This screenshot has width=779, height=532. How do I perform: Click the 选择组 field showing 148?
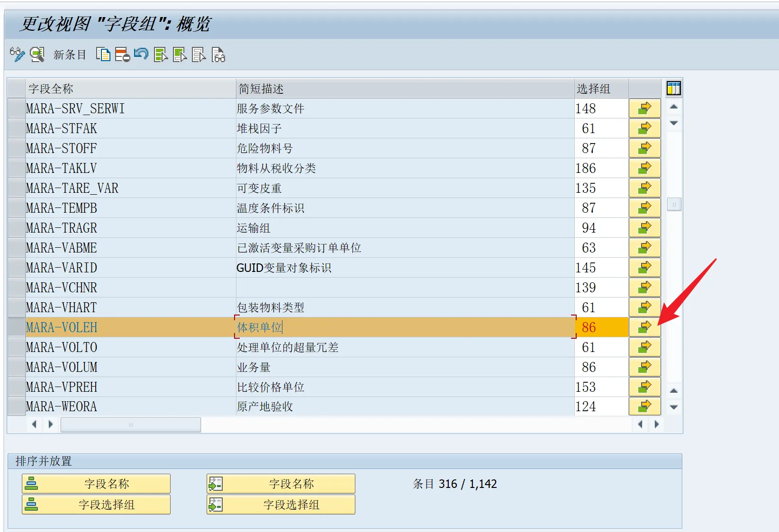click(600, 108)
